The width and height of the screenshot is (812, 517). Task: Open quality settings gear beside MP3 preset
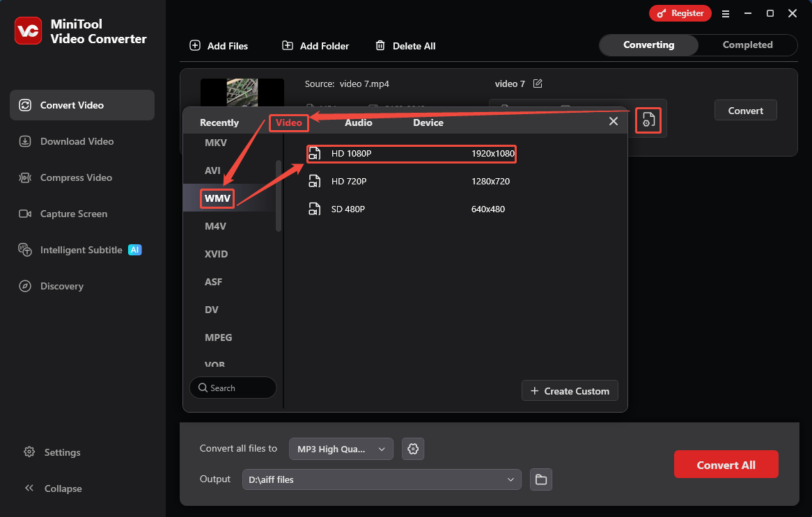pos(413,449)
